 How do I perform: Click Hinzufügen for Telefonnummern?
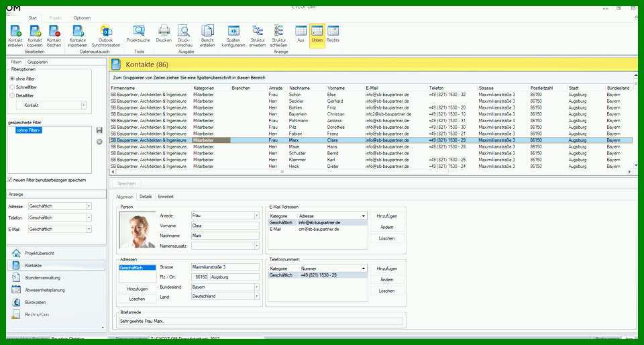pos(386,268)
